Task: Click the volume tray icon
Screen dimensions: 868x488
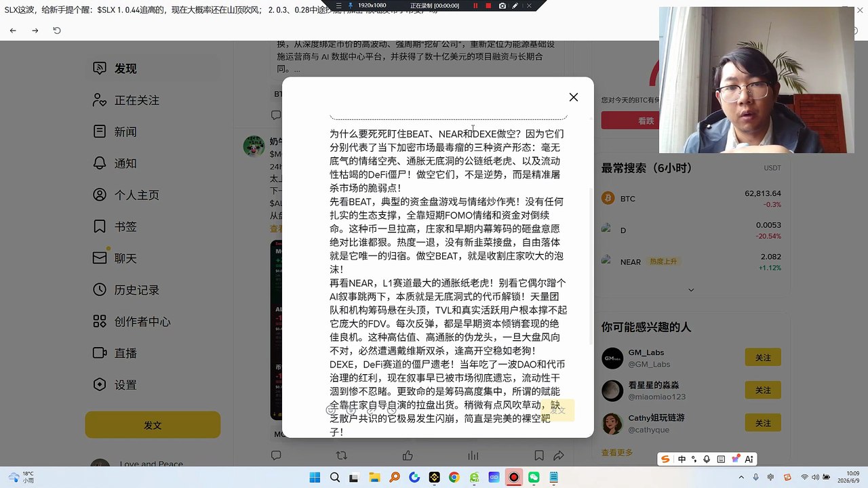Action: pos(817,478)
